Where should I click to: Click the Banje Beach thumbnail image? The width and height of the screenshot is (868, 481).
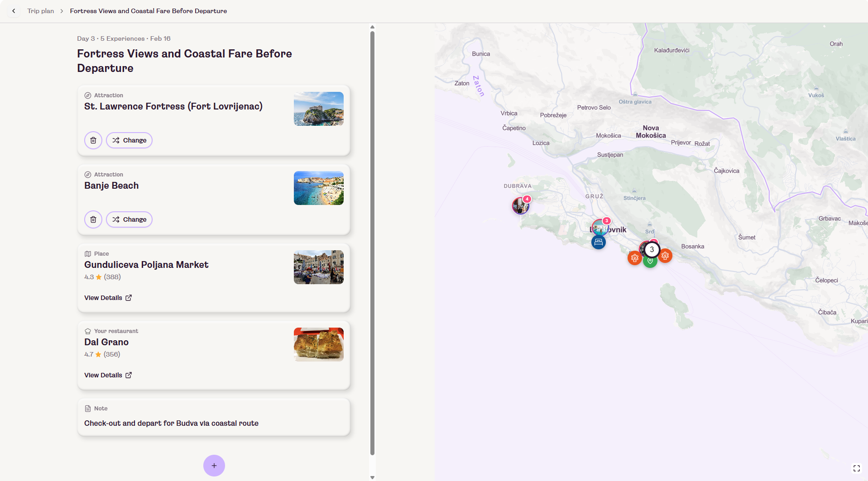[318, 188]
